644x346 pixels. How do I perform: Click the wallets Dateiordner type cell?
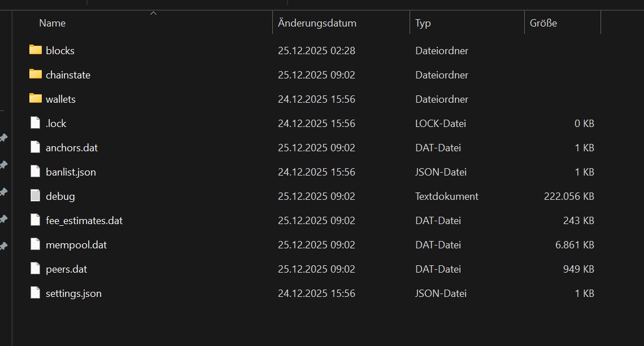(442, 99)
